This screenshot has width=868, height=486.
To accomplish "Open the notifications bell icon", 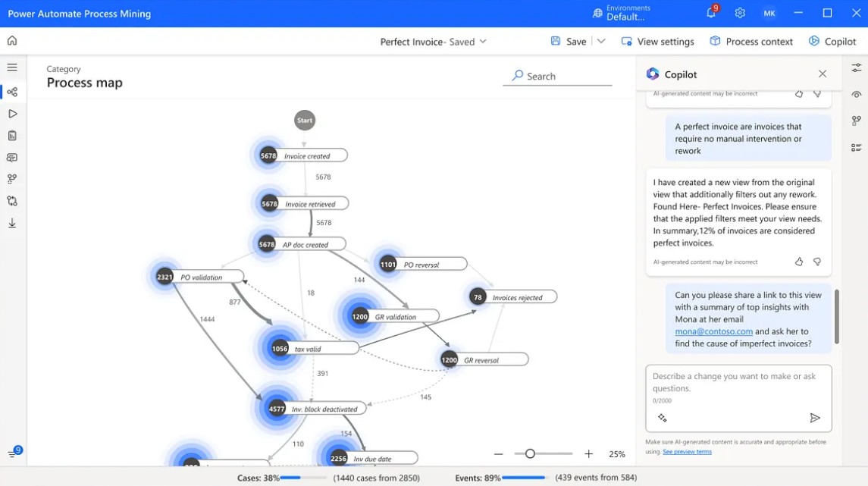I will tap(711, 13).
